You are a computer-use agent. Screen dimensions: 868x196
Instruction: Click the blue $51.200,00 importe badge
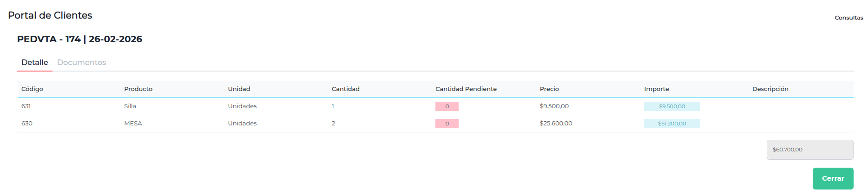(671, 124)
